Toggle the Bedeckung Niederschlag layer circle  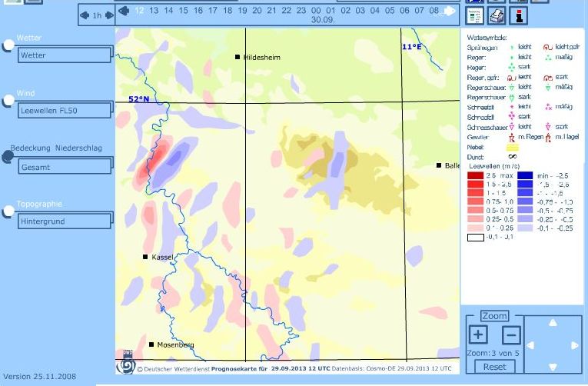coord(8,155)
